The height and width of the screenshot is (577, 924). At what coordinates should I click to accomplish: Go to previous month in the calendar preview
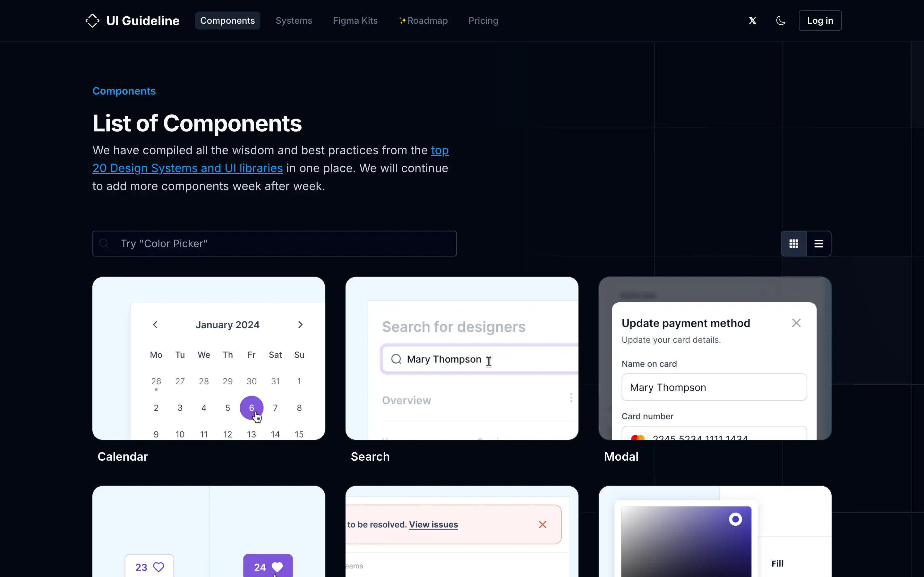click(155, 324)
